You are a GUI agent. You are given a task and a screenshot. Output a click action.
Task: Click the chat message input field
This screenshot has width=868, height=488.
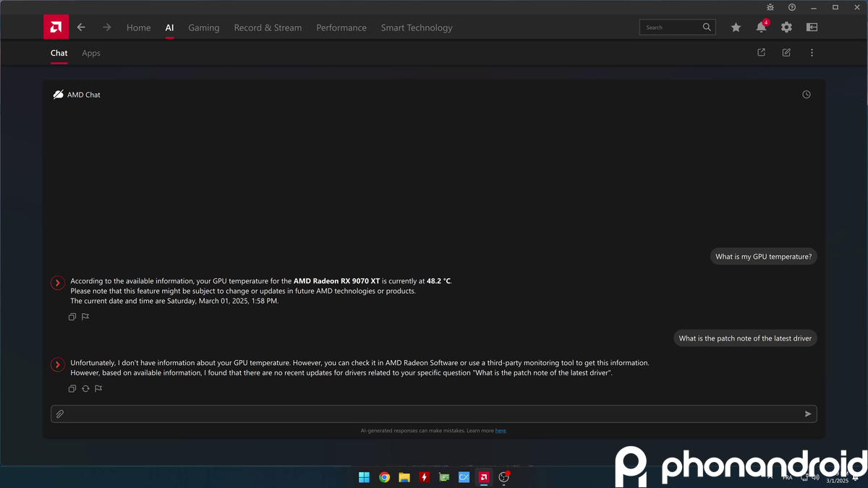point(434,414)
